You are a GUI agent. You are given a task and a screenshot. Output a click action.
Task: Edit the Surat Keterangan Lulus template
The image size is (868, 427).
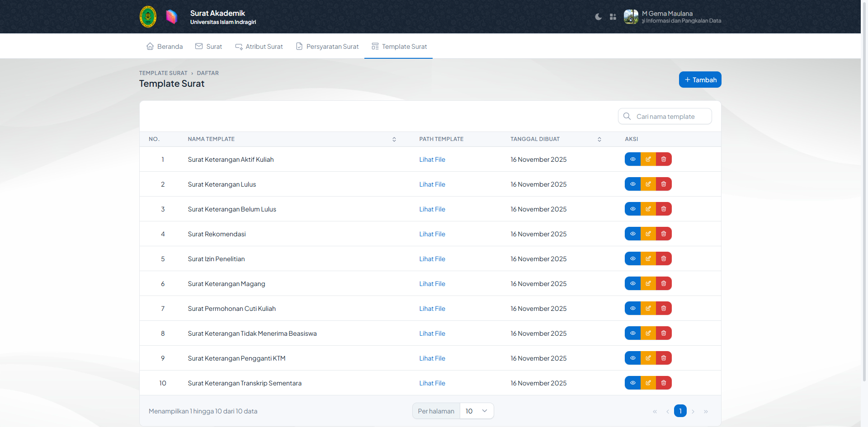coord(648,184)
